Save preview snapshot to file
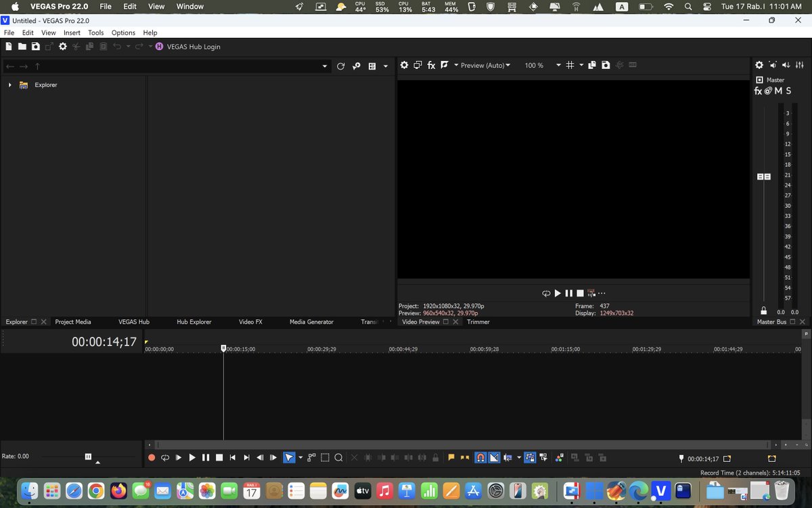This screenshot has height=508, width=812. [606, 65]
